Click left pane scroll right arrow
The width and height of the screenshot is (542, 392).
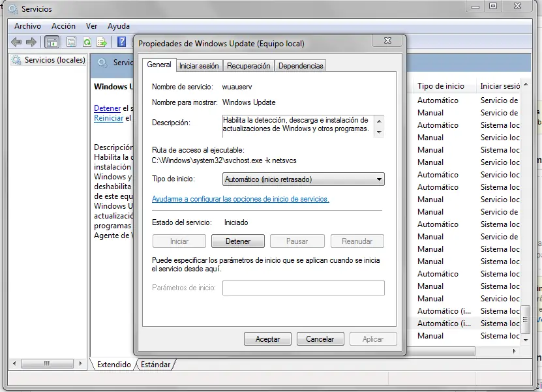tap(80, 363)
